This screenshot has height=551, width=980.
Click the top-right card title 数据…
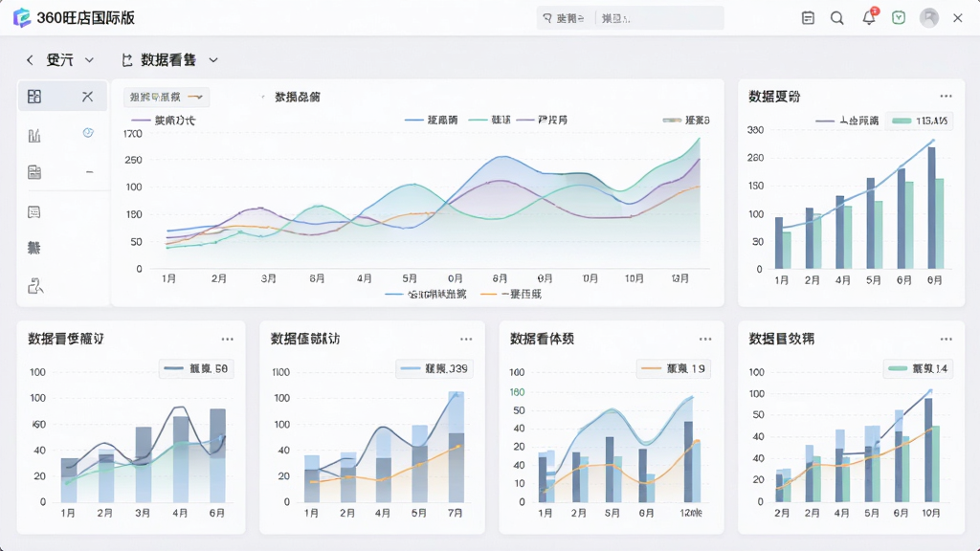(774, 97)
